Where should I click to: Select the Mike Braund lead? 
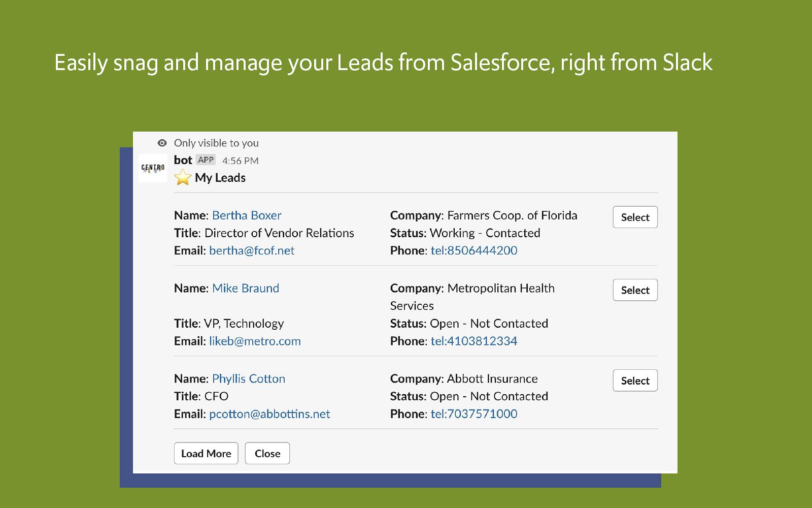point(635,290)
